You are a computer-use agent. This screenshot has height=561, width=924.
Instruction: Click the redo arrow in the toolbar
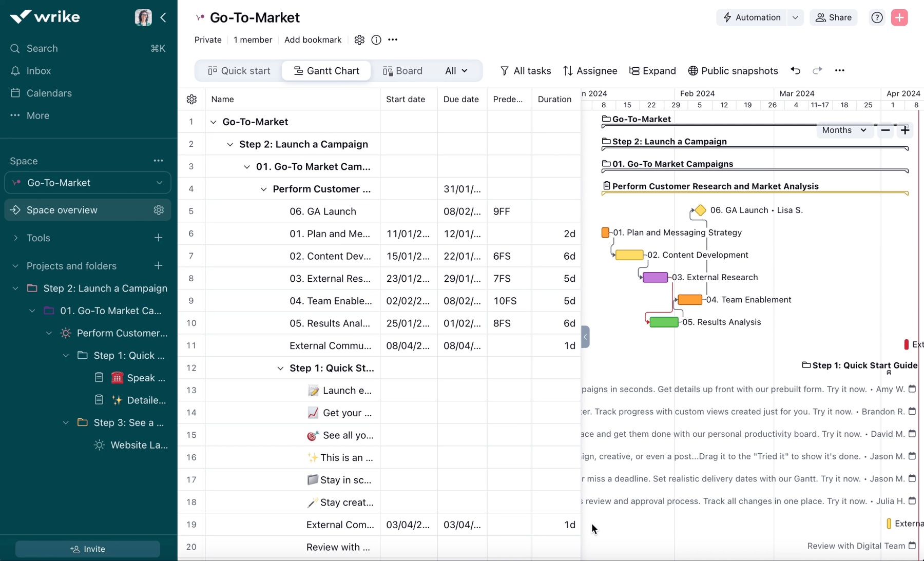(817, 70)
